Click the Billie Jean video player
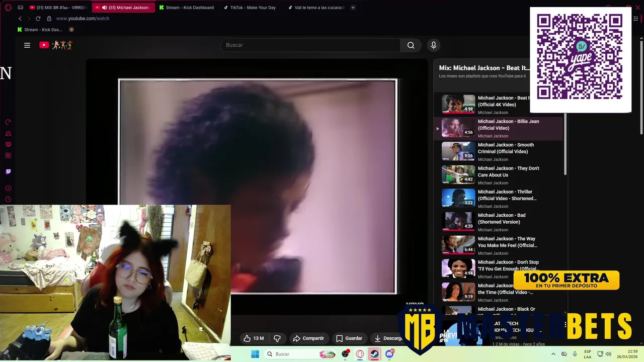The image size is (644, 362). coord(258,186)
